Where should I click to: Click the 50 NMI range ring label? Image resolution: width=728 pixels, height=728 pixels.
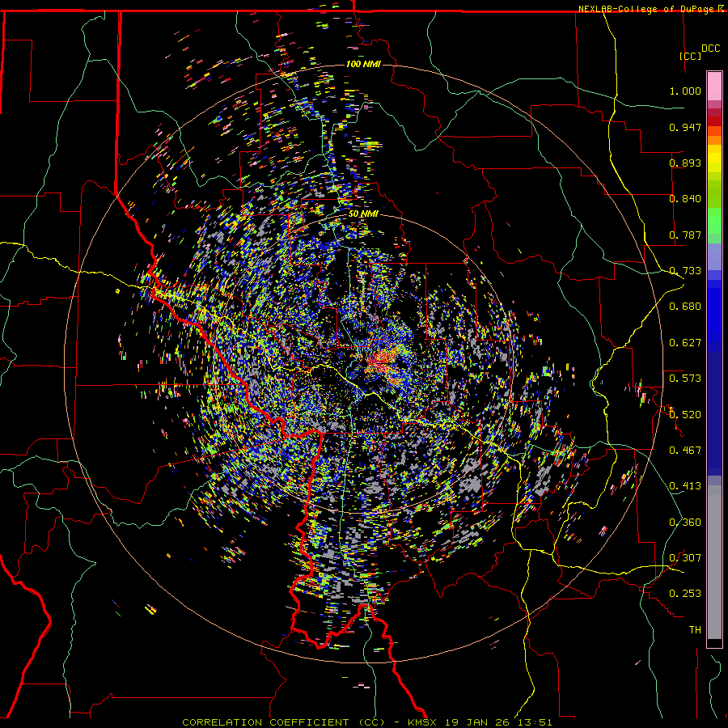pos(363,214)
